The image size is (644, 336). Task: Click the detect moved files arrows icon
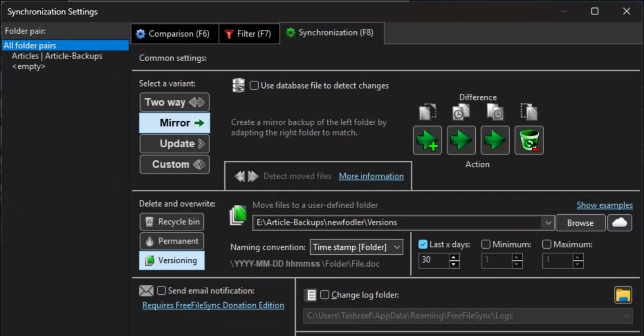tap(246, 176)
